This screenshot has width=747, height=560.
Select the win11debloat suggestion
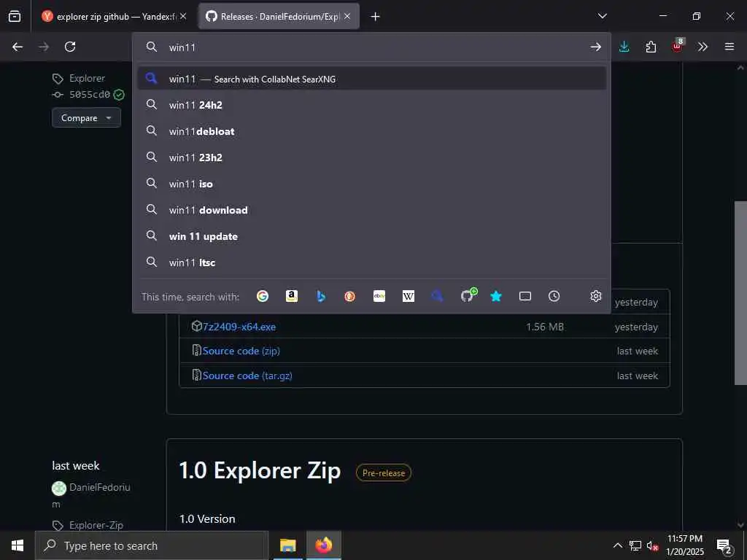(371, 131)
